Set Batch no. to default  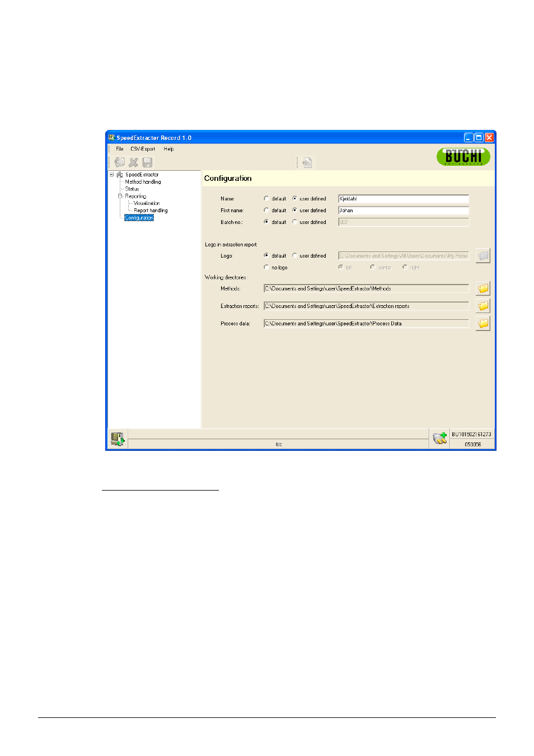click(266, 222)
